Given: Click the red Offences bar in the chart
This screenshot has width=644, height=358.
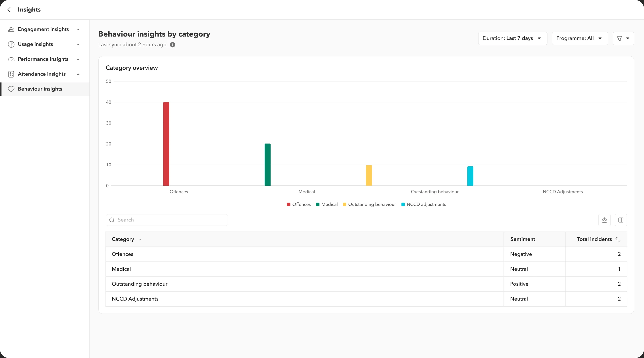Looking at the screenshot, I should (x=166, y=144).
